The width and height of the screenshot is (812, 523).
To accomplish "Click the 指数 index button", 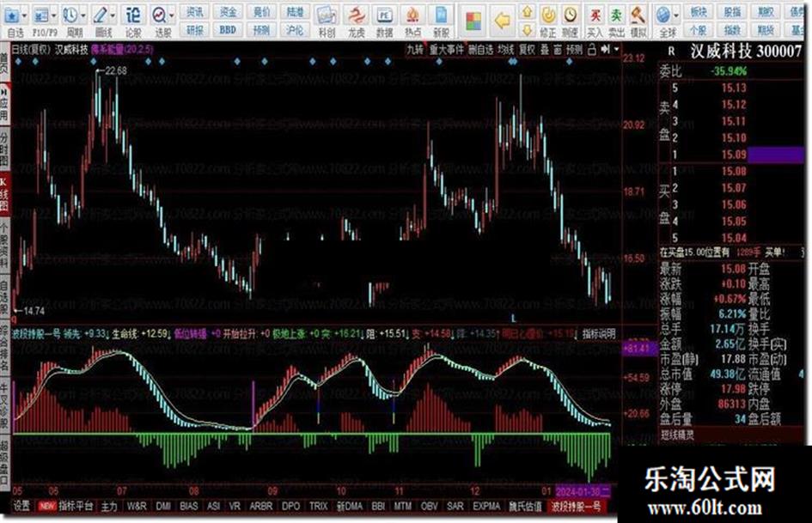I will 732,30.
